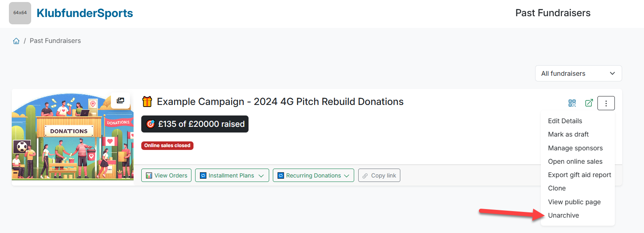Click the View Orders button
Image resolution: width=644 pixels, height=233 pixels.
[x=166, y=175]
